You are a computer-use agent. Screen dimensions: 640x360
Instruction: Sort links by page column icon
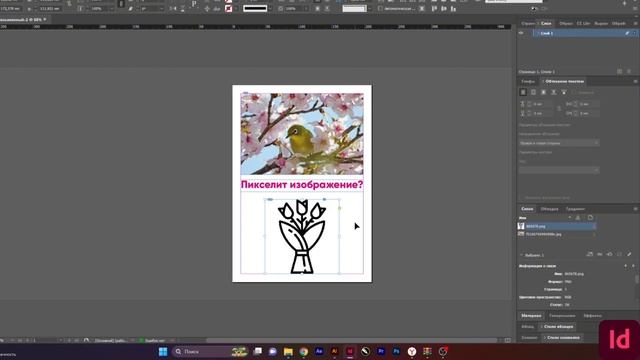(590, 218)
